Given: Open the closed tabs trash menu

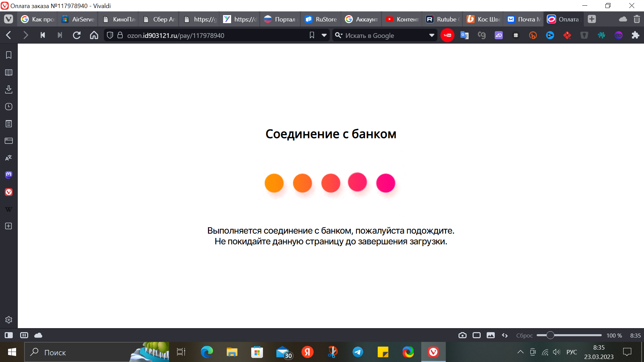Looking at the screenshot, I should (637, 19).
